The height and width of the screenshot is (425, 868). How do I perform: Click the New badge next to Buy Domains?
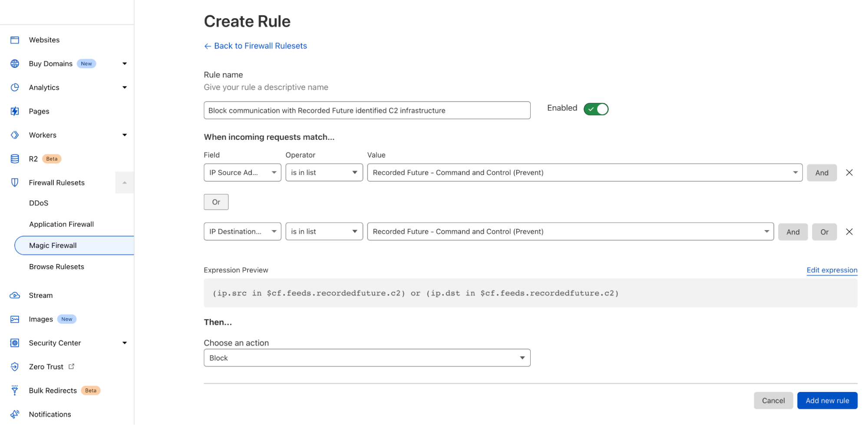pos(86,64)
